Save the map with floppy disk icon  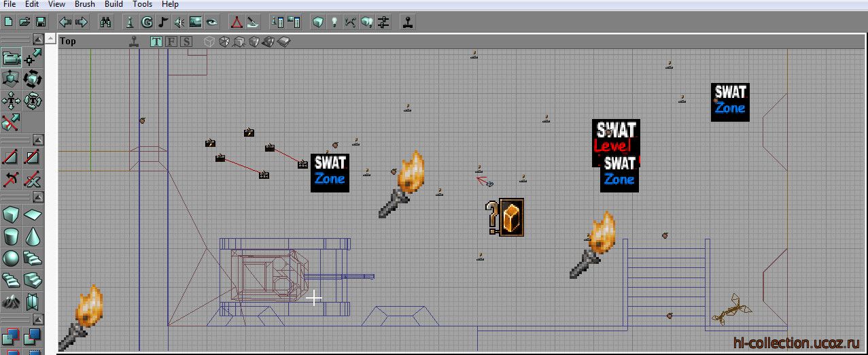pyautogui.click(x=41, y=22)
